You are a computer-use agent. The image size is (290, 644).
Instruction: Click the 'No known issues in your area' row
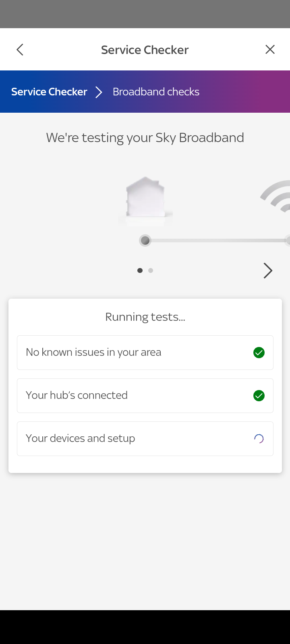point(145,352)
